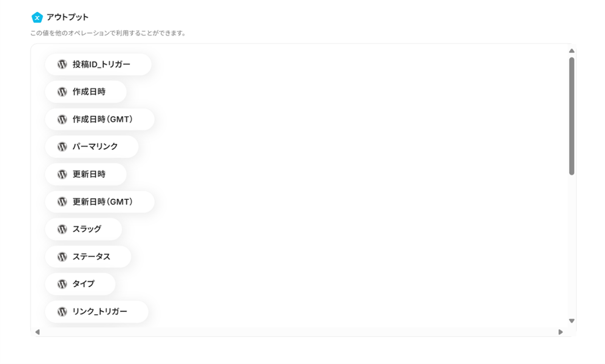Click the scroll up arrow

tap(572, 51)
